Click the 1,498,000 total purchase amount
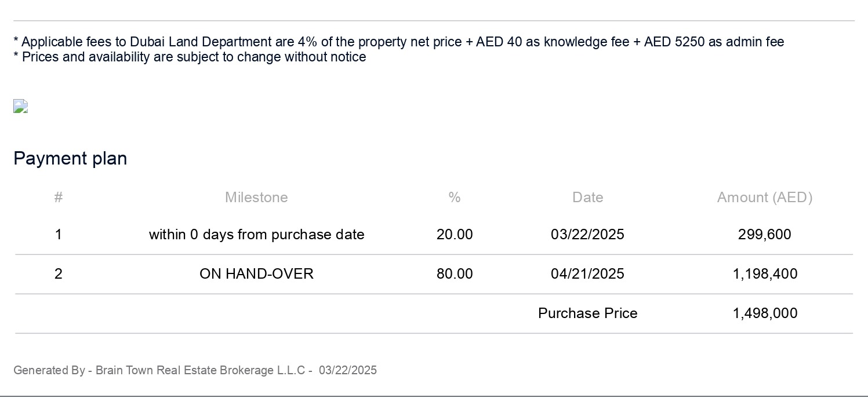 pyautogui.click(x=764, y=313)
